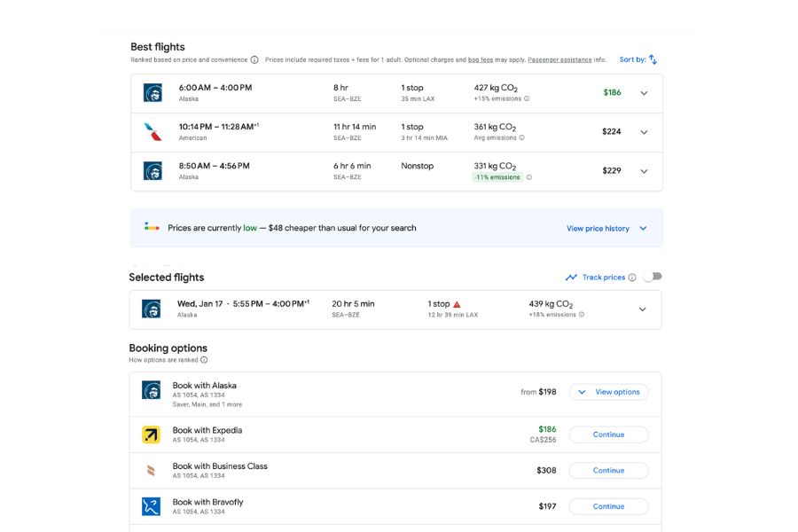Expand the selected Wed Jan 17 flight details
Screen dimensions: 798x532
(x=644, y=309)
